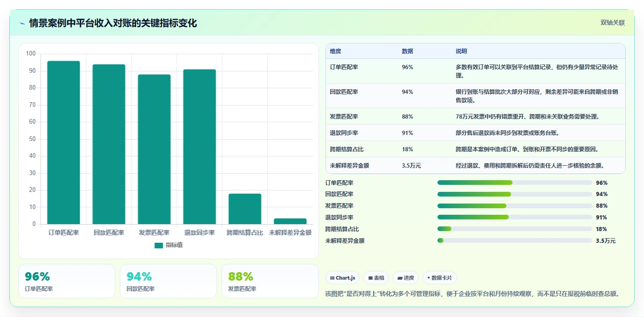Viewport: 644px width, 317px height.
Task: Click the page title 情景案例中平台收入对账
Action: tap(113, 23)
